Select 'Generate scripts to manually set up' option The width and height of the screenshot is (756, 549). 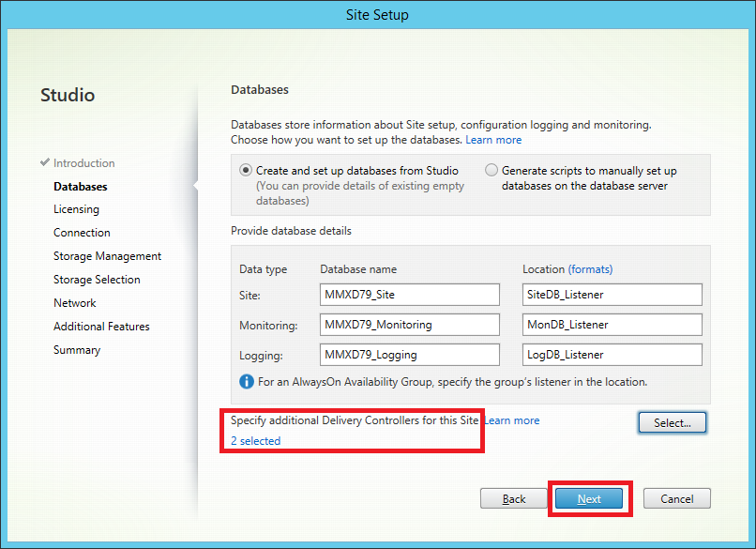(492, 171)
